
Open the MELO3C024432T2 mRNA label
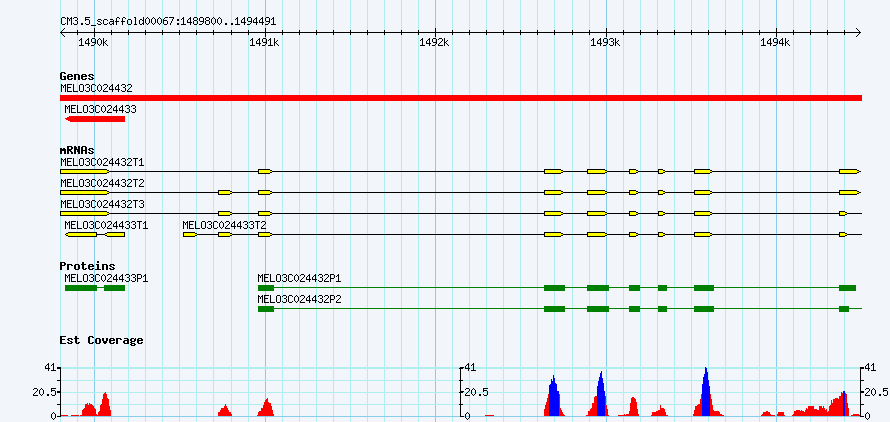(102, 183)
